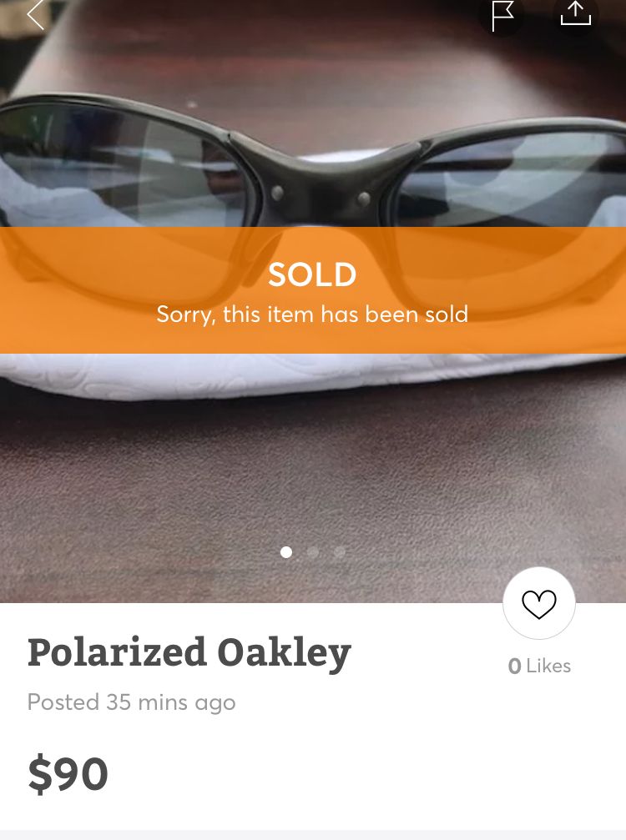
Task: Tap the wooden table area below the cloth
Action: tap(313, 482)
